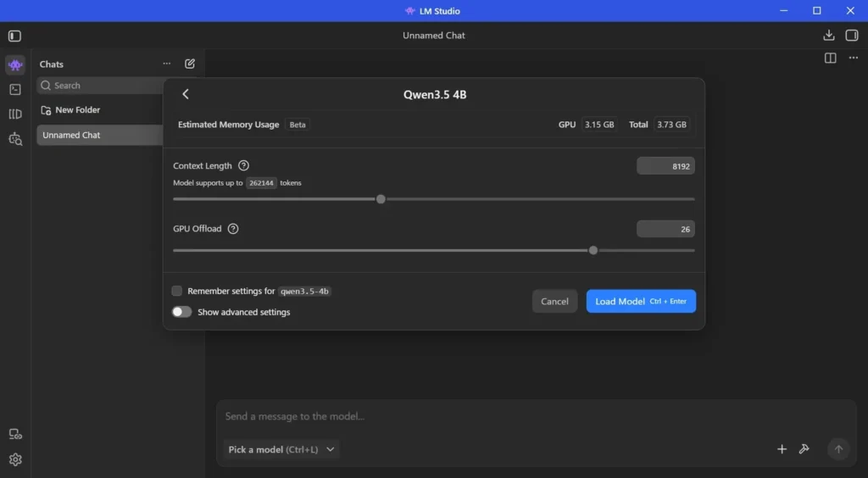Open the Discover model search icon
The image size is (868, 478).
click(x=15, y=139)
